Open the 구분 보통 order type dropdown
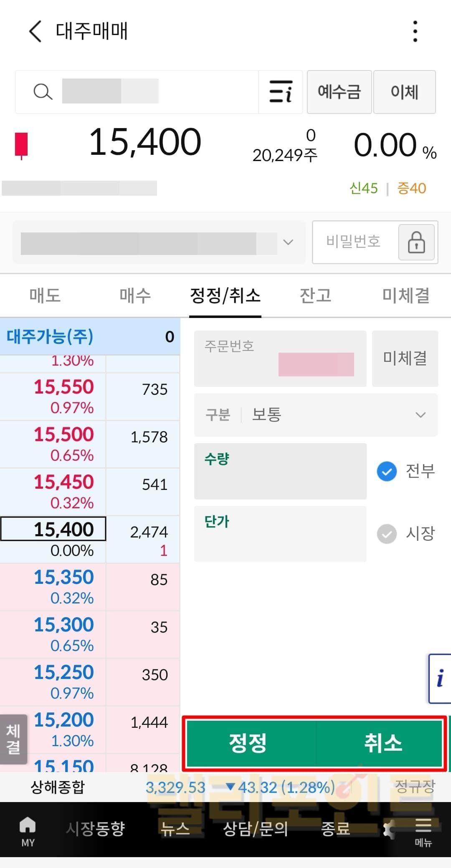Viewport: 451px width, 868px height. [316, 415]
